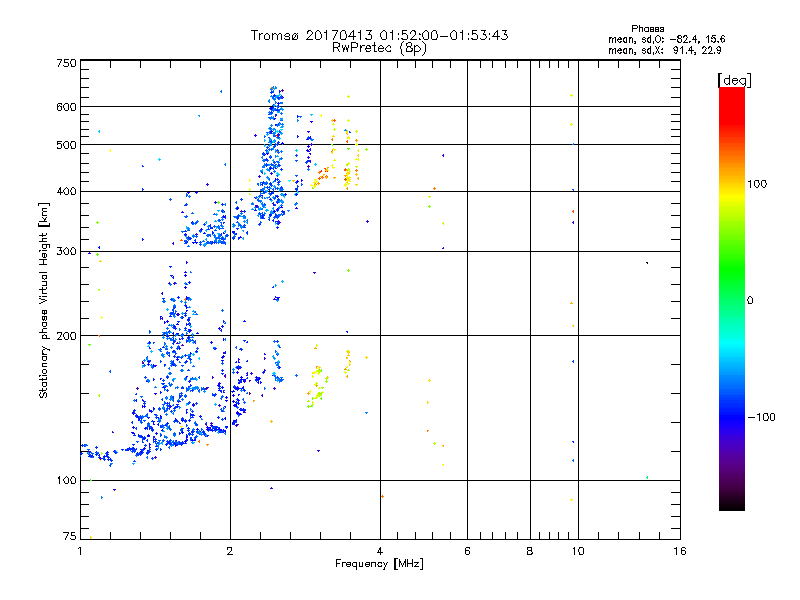Click the y-axis tick label '300'
The height and width of the screenshot is (600, 800).
pos(67,251)
